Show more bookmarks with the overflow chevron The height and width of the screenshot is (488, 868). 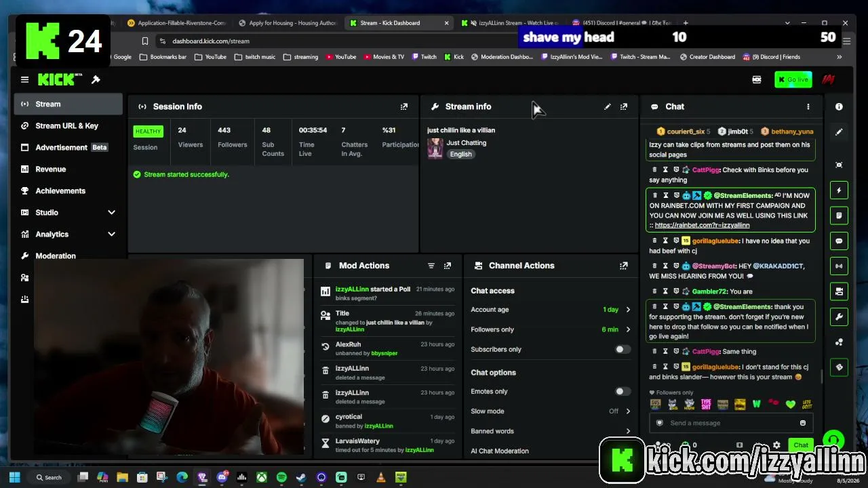coord(840,57)
